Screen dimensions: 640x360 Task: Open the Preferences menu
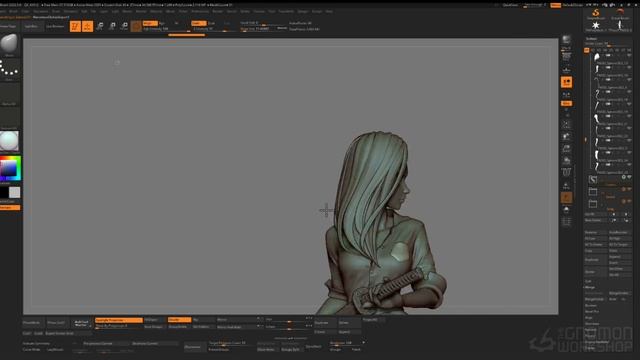coord(200,11)
